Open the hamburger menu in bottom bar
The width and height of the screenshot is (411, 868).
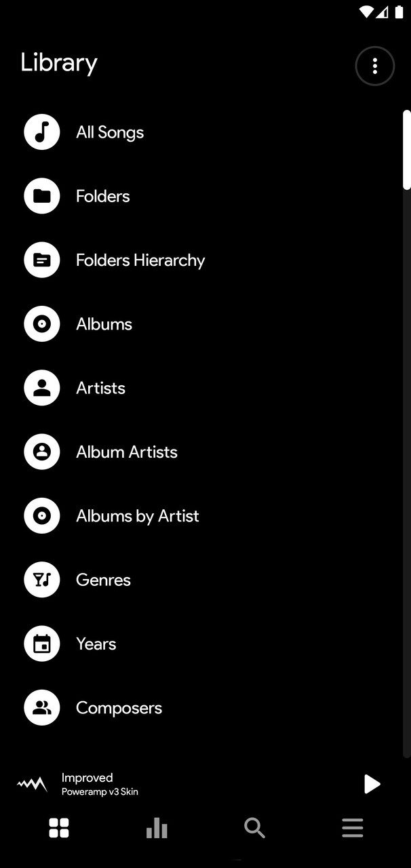[353, 828]
